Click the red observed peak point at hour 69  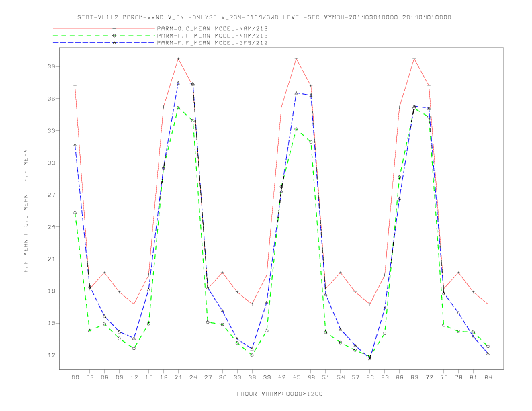tap(414, 59)
